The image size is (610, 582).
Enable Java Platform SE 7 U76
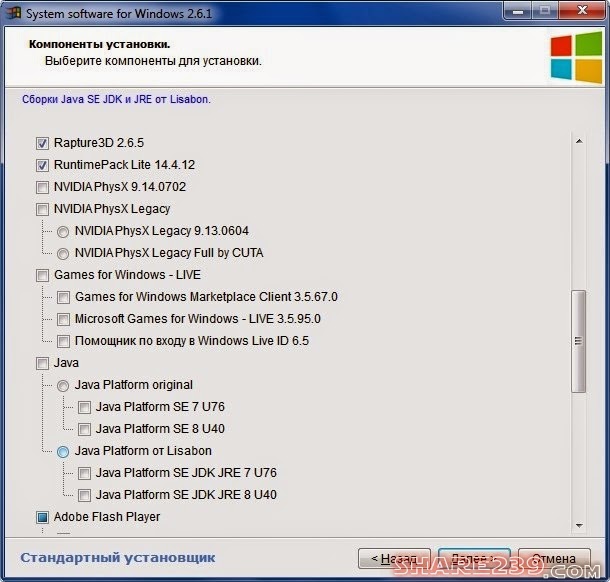click(x=84, y=407)
